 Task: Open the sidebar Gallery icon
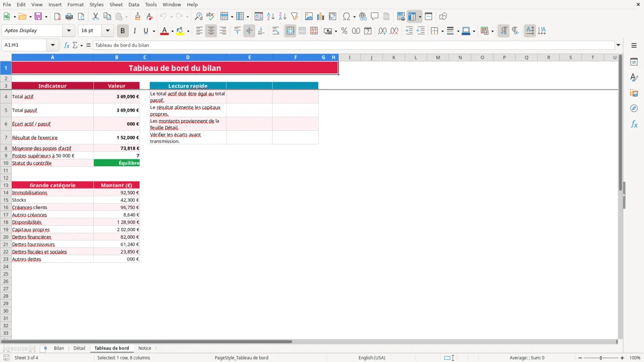point(634,93)
